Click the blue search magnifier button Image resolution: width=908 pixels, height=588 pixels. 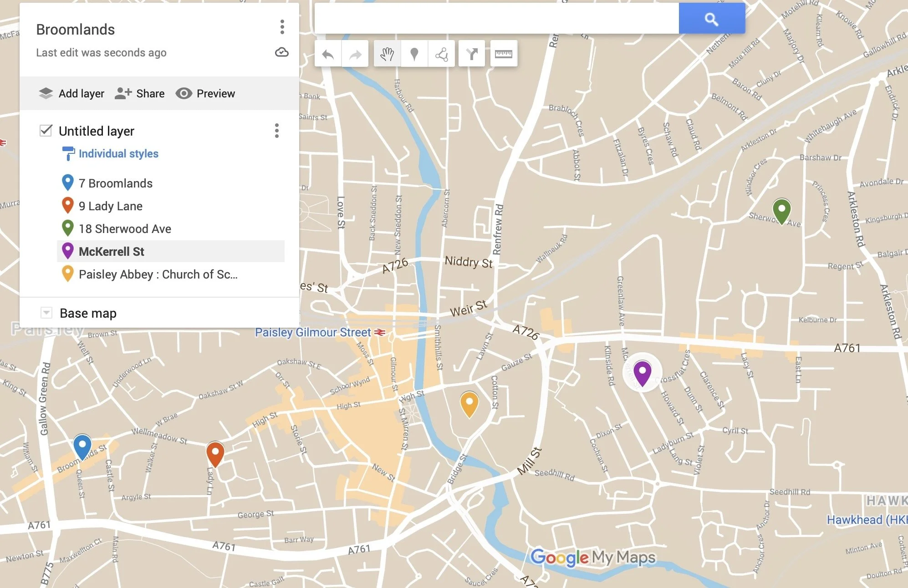tap(712, 19)
